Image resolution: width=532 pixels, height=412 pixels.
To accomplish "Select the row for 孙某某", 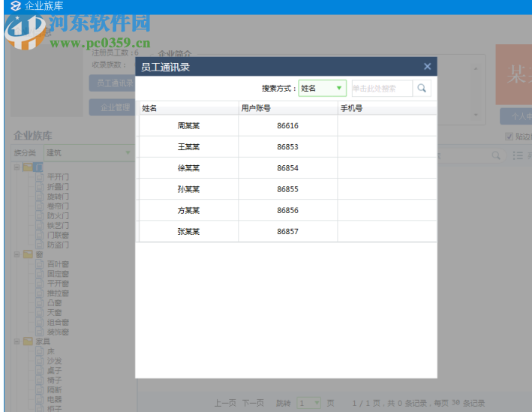I will [287, 189].
